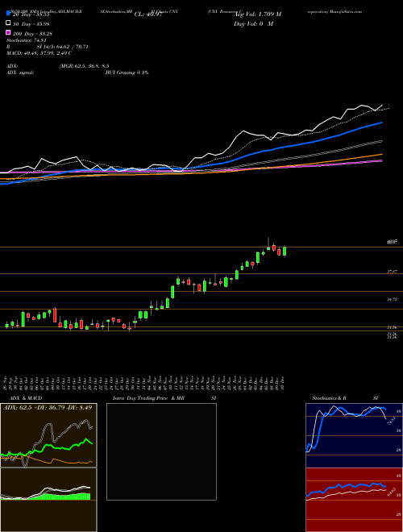
Task: Click the 37.87 price level label
Action: point(392,272)
